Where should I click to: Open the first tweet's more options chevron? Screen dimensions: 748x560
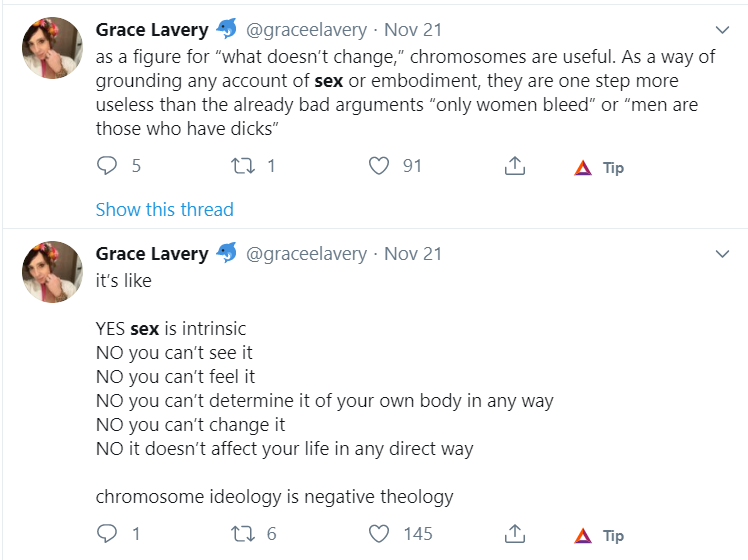pos(723,30)
